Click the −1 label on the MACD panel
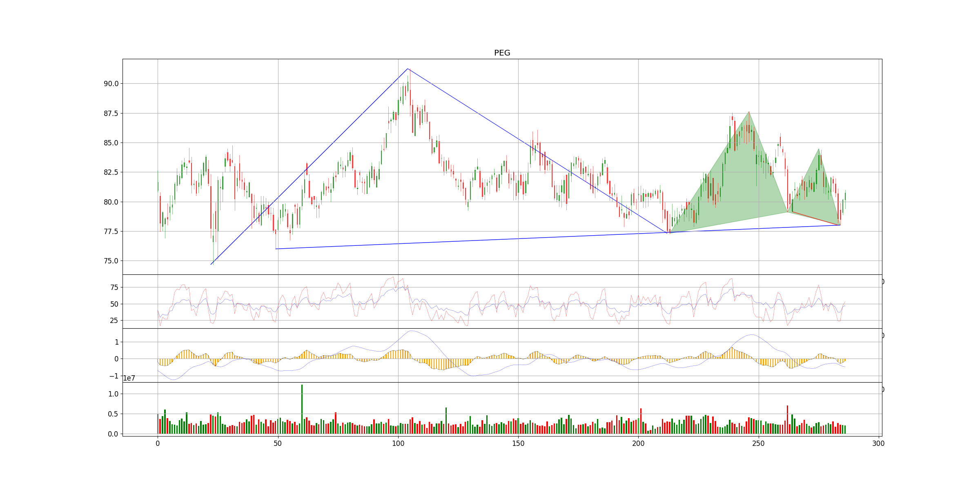Image resolution: width=980 pixels, height=490 pixels. tap(115, 376)
